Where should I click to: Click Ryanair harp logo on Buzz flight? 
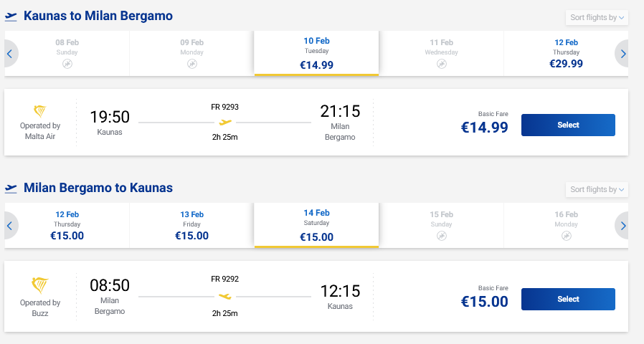pos(40,285)
